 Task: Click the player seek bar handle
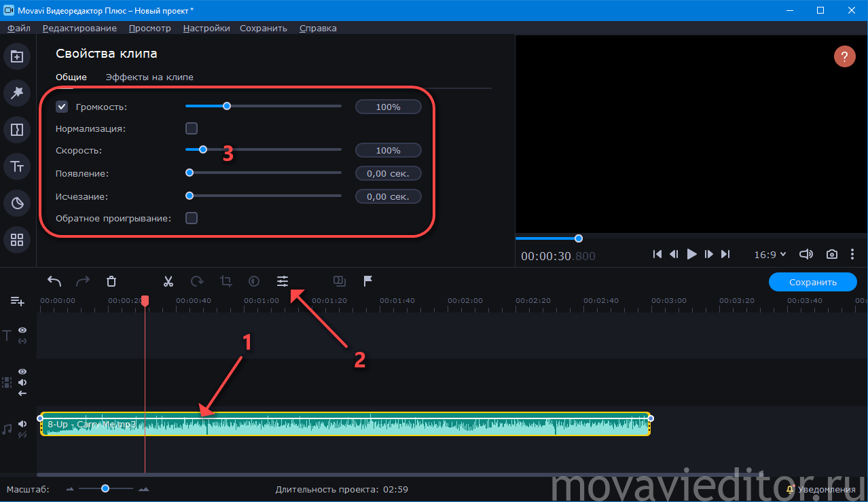click(x=579, y=238)
